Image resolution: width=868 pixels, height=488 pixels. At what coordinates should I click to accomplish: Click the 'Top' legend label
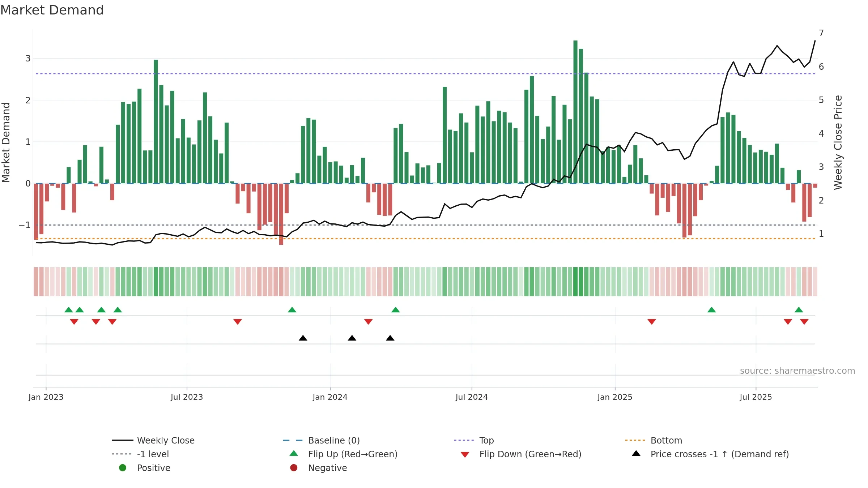tap(486, 441)
